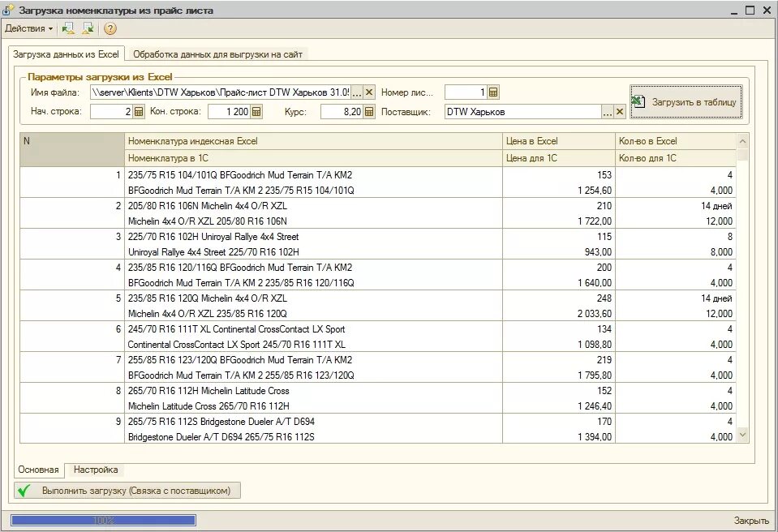Select Michelin Latitude Cross 265/70 R16 112H
The image size is (778, 532).
(x=208, y=406)
